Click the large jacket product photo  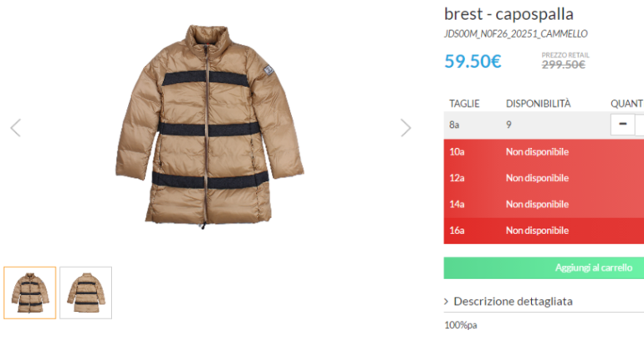206,130
